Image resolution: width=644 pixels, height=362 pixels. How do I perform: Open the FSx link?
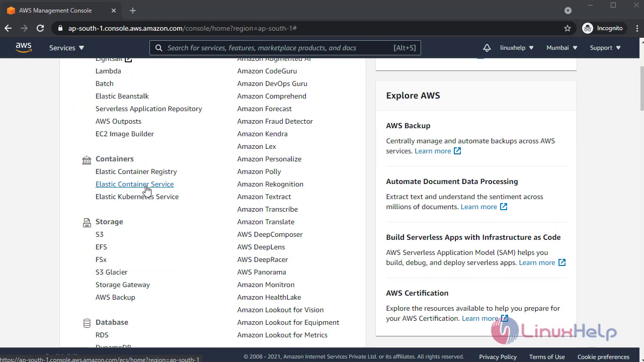(x=101, y=259)
